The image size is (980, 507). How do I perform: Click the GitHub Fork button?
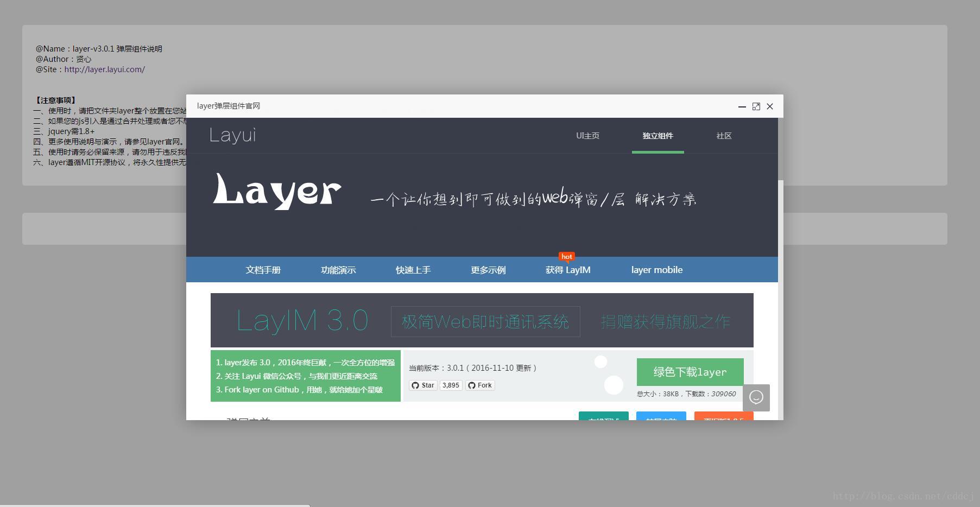pyautogui.click(x=480, y=385)
